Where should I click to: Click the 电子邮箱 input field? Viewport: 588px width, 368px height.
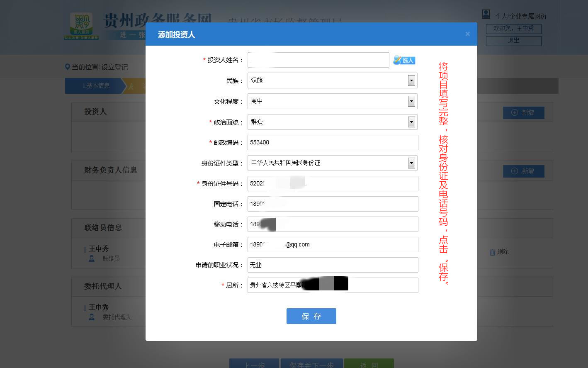click(333, 244)
